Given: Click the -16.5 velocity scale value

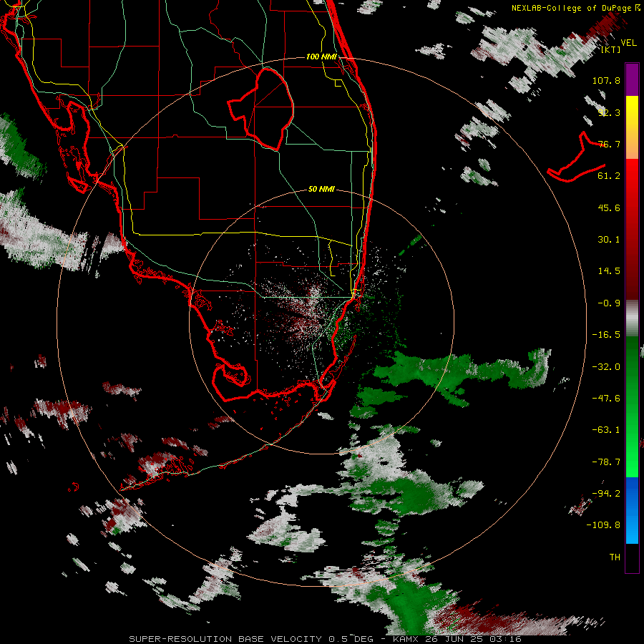Looking at the screenshot, I should point(606,335).
